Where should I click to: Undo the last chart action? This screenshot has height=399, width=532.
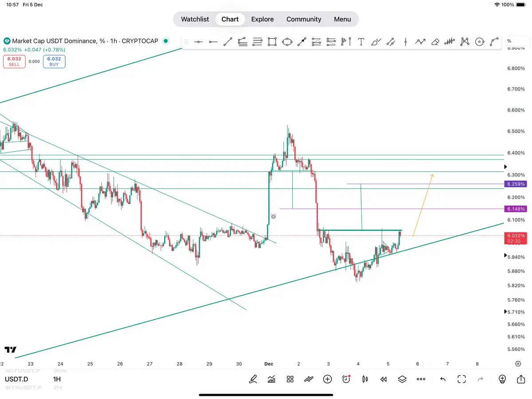coord(443,379)
